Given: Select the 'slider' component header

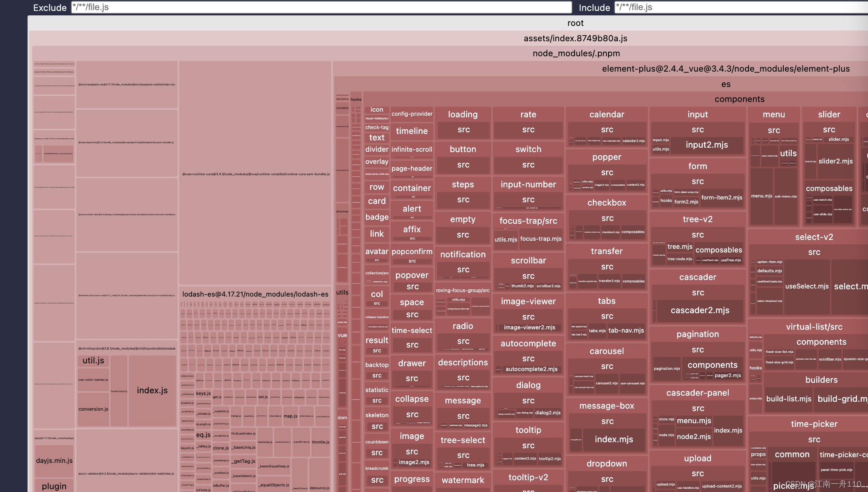Looking at the screenshot, I should click(829, 115).
